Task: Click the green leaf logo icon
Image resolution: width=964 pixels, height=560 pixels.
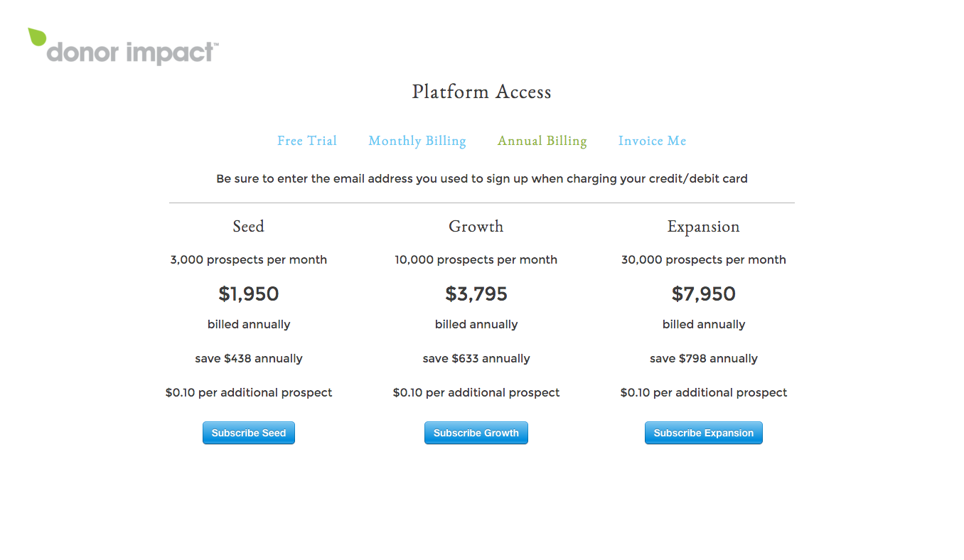Action: click(x=37, y=37)
